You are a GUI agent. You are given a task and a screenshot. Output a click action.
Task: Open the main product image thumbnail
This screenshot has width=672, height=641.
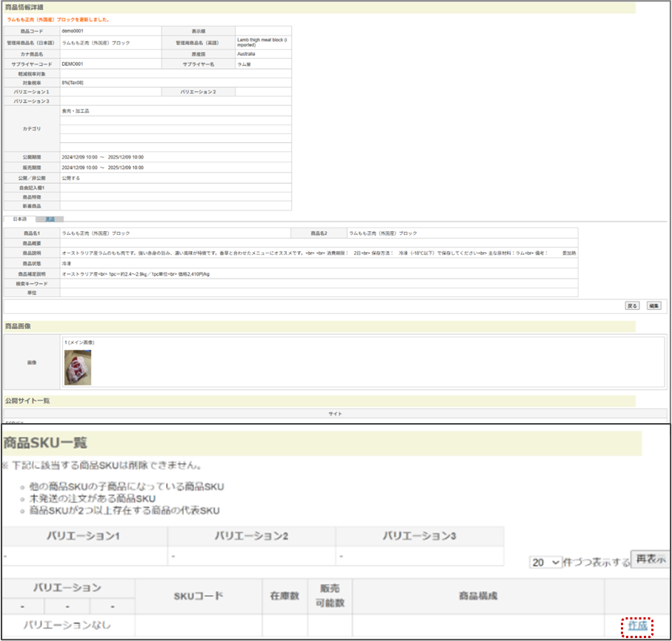tap(78, 367)
